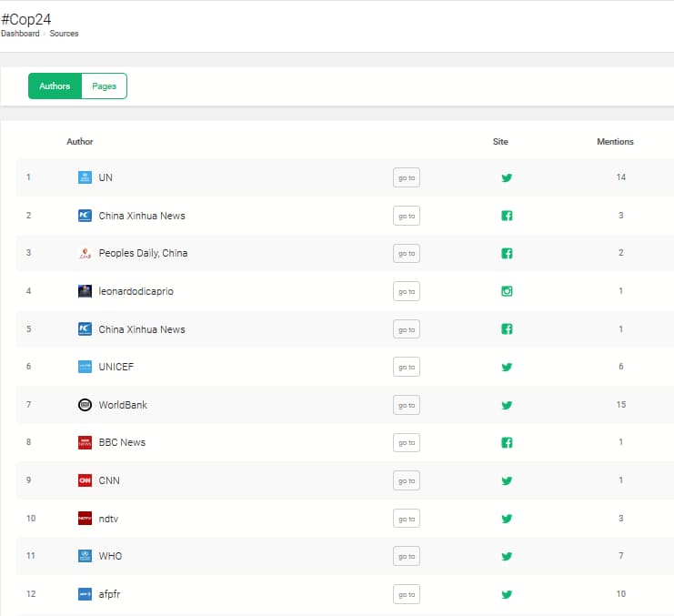
Task: Switch to the Pages tab
Action: click(104, 86)
